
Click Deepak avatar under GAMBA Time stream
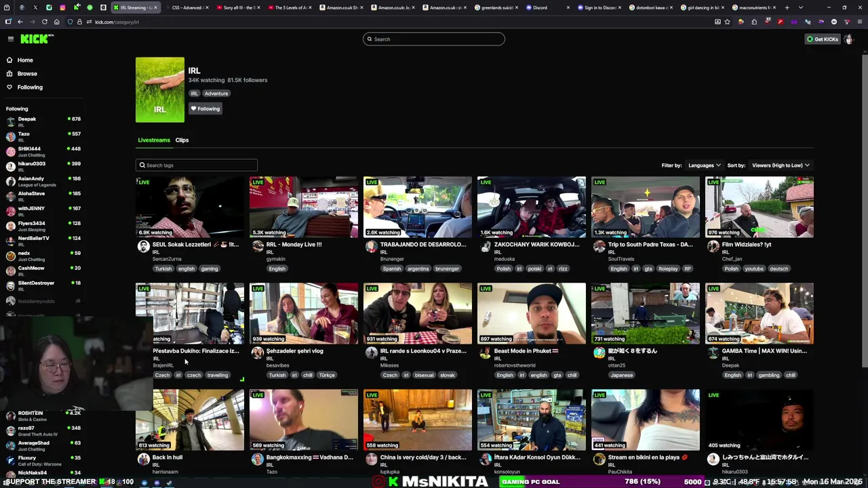click(713, 353)
